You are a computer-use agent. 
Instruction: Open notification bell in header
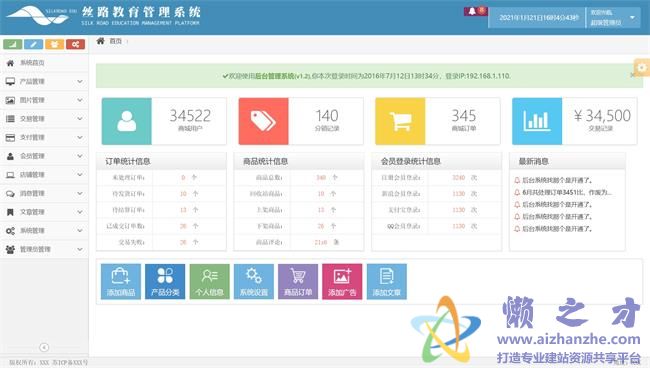[472, 11]
